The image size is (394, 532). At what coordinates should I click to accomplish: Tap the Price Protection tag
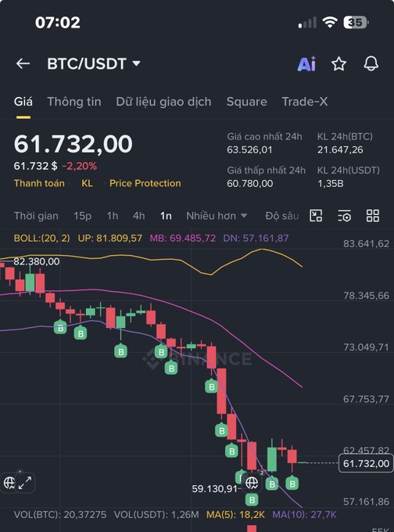[145, 183]
